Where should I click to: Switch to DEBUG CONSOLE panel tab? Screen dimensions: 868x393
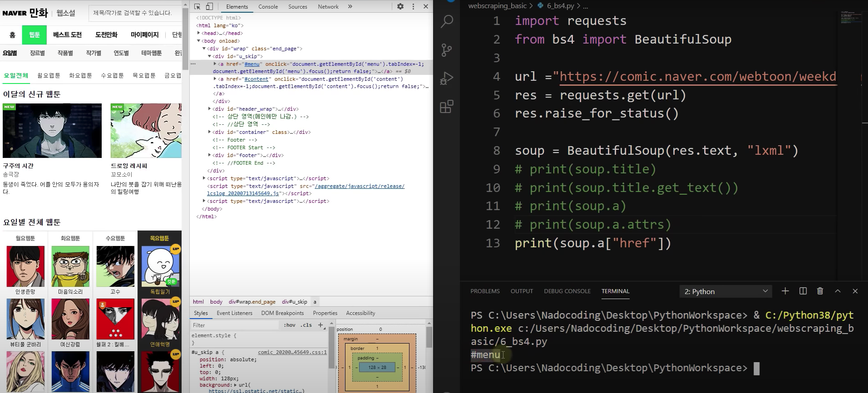pyautogui.click(x=567, y=291)
